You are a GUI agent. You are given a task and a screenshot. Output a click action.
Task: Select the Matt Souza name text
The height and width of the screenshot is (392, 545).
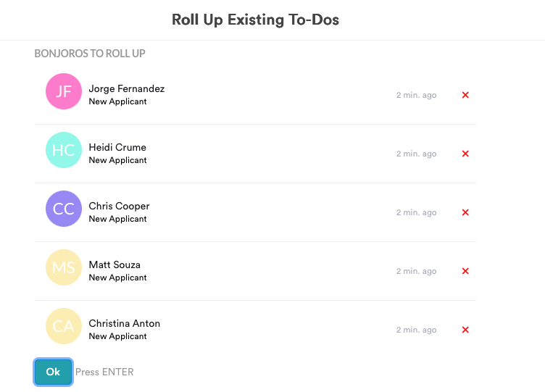[x=115, y=264]
